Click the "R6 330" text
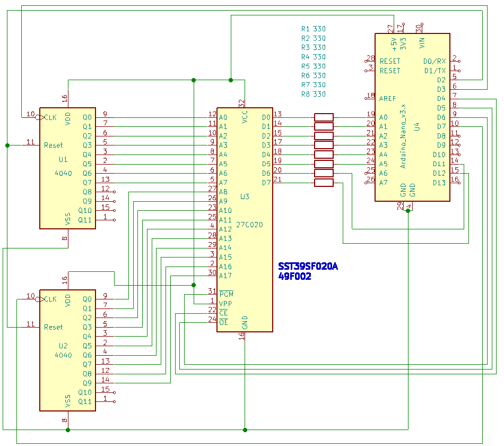Image resolution: width=504 pixels, height=446 pixels. tap(314, 75)
